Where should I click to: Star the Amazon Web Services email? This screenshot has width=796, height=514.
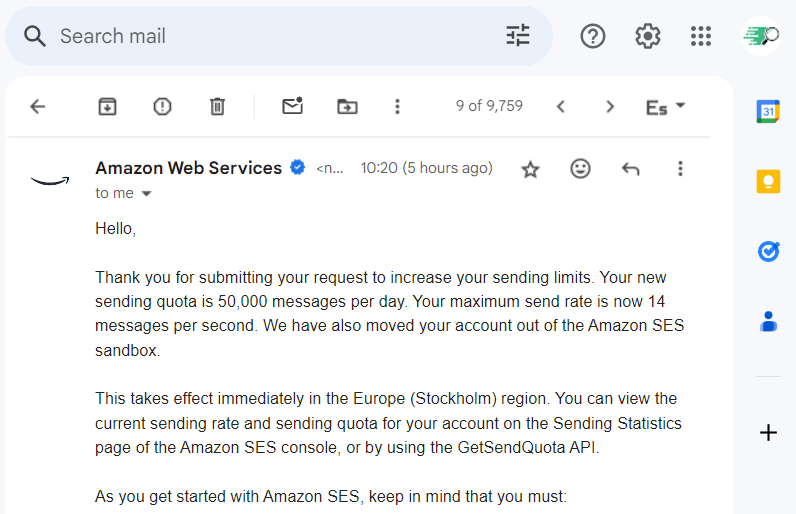(531, 169)
